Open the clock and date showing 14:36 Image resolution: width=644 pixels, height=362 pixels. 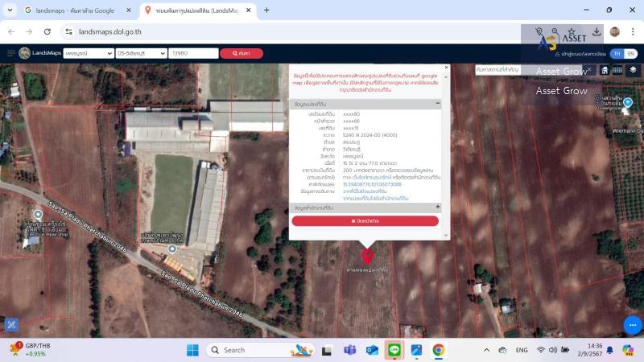[x=589, y=350]
